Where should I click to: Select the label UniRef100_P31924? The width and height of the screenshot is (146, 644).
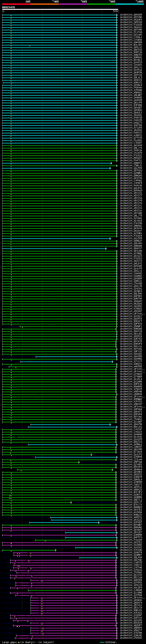coord(131,236)
